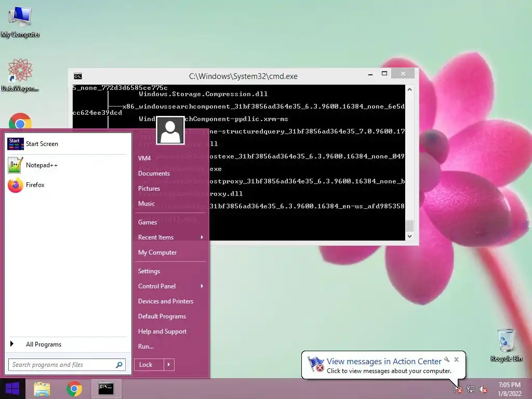Minimize the cmd.exe window

point(370,74)
